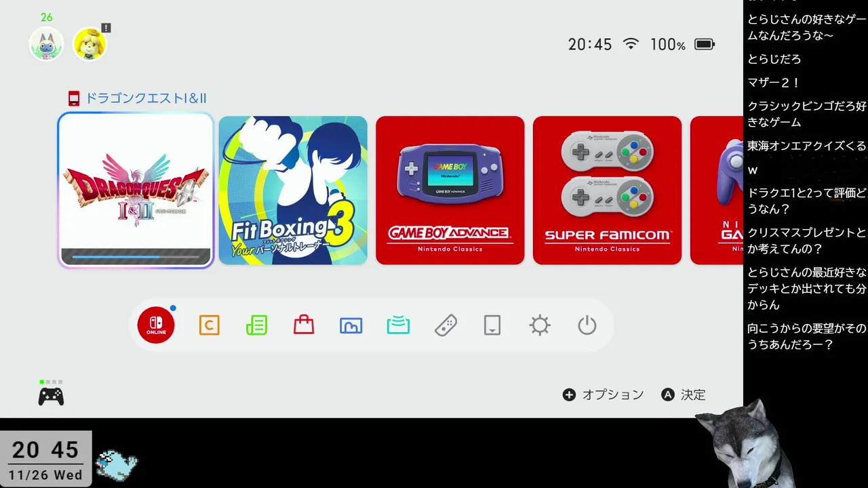Click the ドラゴンクエストI&II title text
Image resolution: width=868 pixels, height=488 pixels.
(145, 98)
